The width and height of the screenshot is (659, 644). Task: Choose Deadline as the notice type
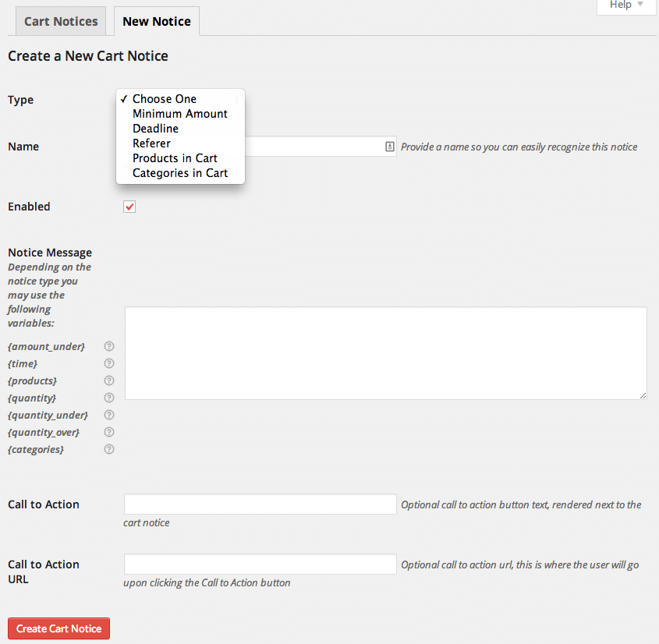(x=155, y=128)
